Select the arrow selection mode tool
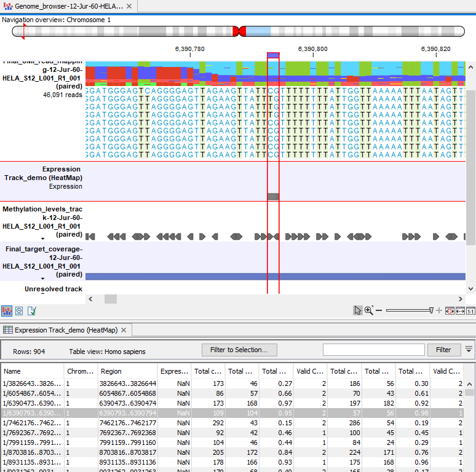This screenshot has height=472, width=476. click(x=358, y=310)
